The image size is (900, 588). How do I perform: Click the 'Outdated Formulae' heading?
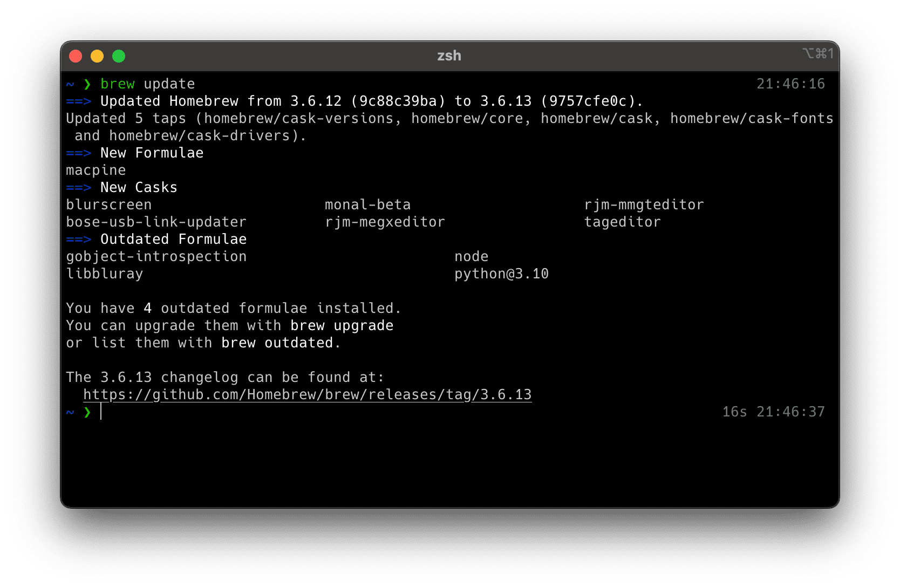174,239
